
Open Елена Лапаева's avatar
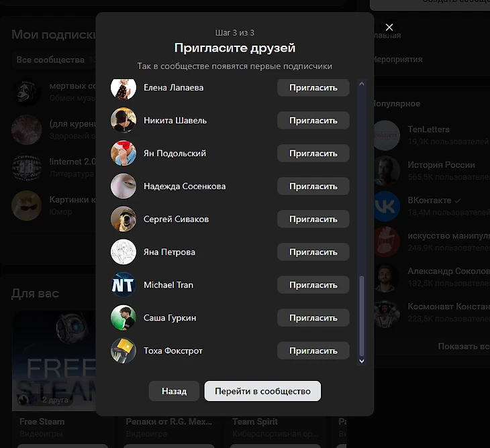pos(124,89)
